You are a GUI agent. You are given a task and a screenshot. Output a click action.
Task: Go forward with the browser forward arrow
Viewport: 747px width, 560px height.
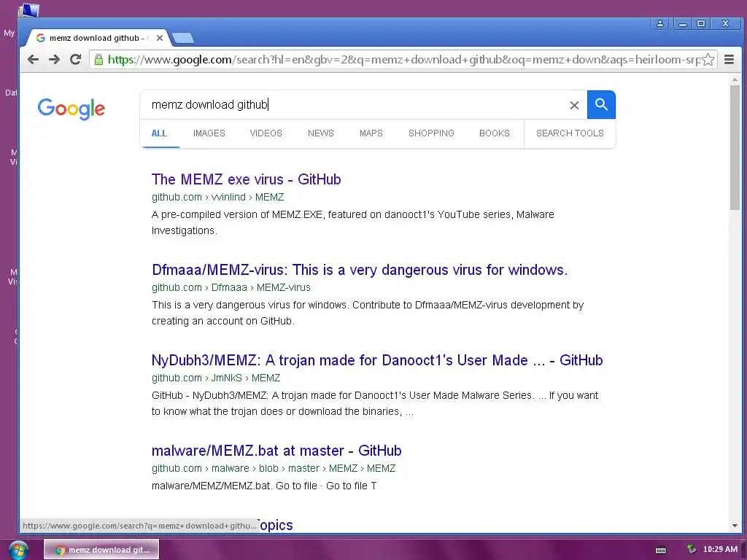[x=54, y=60]
